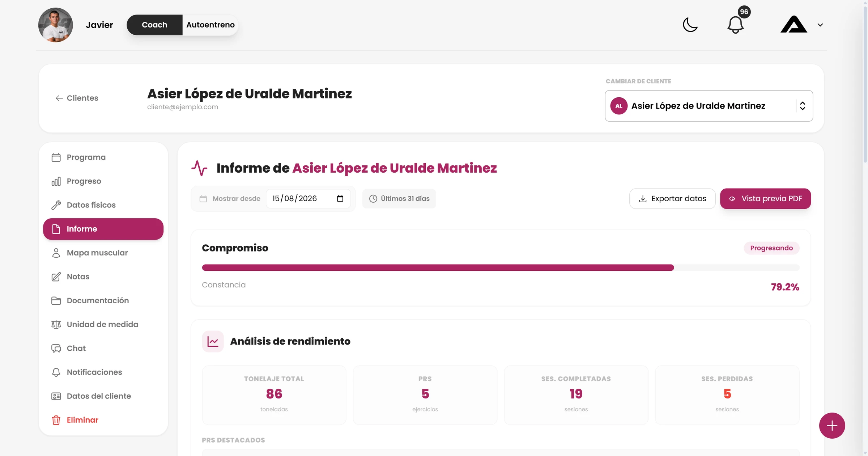Click the Documentación folder icon
Viewport: 868px width, 456px height.
tap(56, 301)
